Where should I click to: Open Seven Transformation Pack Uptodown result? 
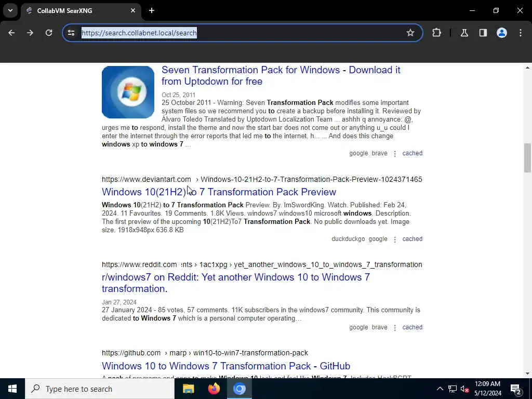281,76
